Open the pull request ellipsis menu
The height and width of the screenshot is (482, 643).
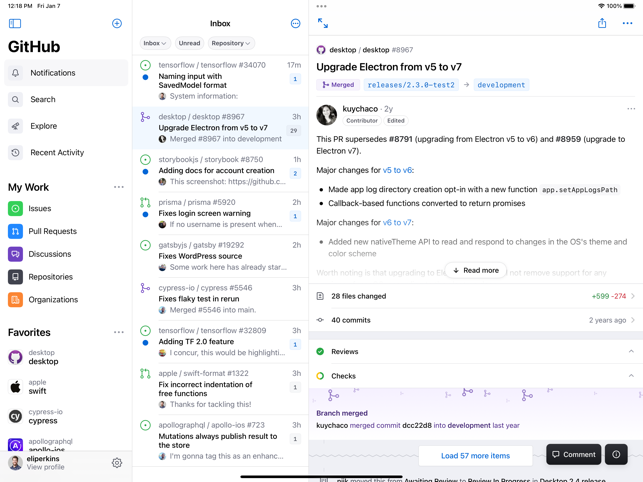pyautogui.click(x=627, y=23)
